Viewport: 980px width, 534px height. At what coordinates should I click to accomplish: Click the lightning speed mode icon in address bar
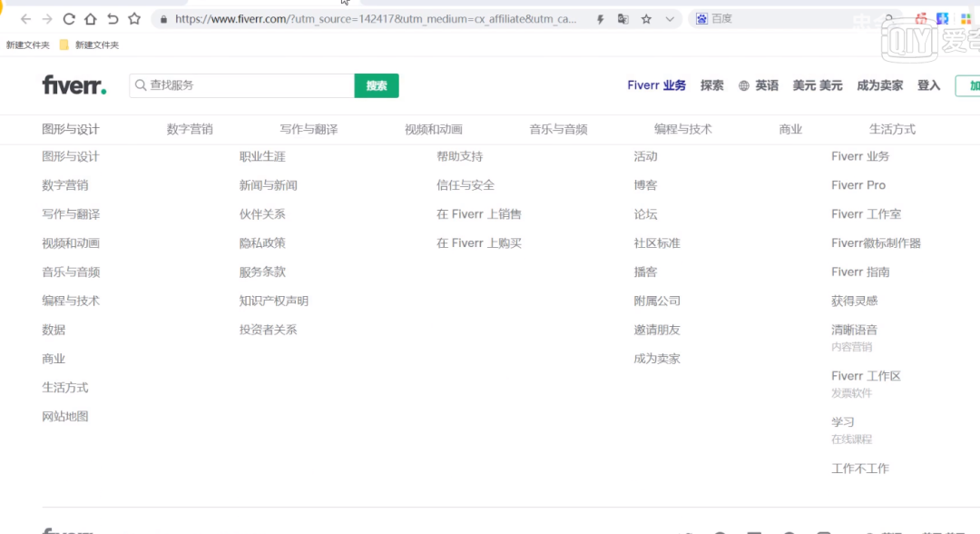click(601, 19)
